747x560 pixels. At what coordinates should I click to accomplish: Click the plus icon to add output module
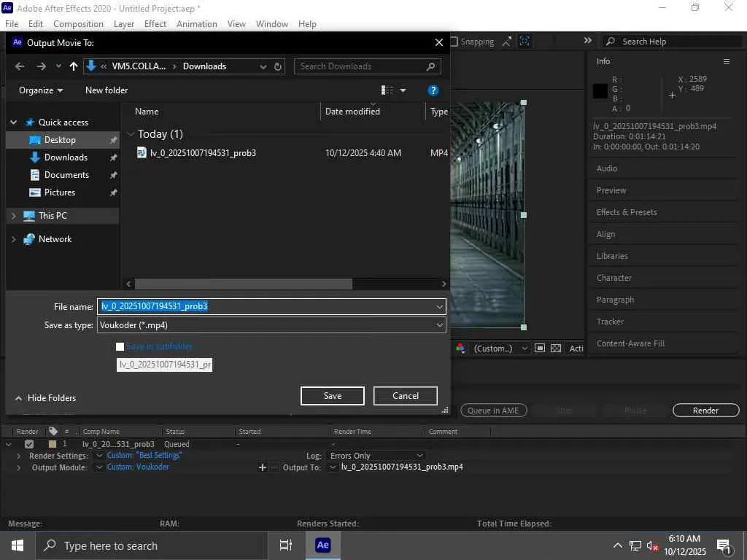coord(263,467)
